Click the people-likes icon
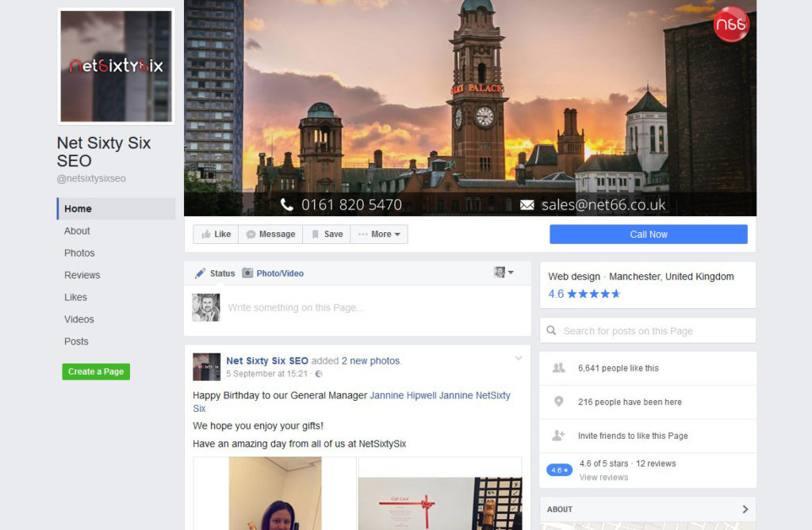812x530 pixels. tap(559, 368)
